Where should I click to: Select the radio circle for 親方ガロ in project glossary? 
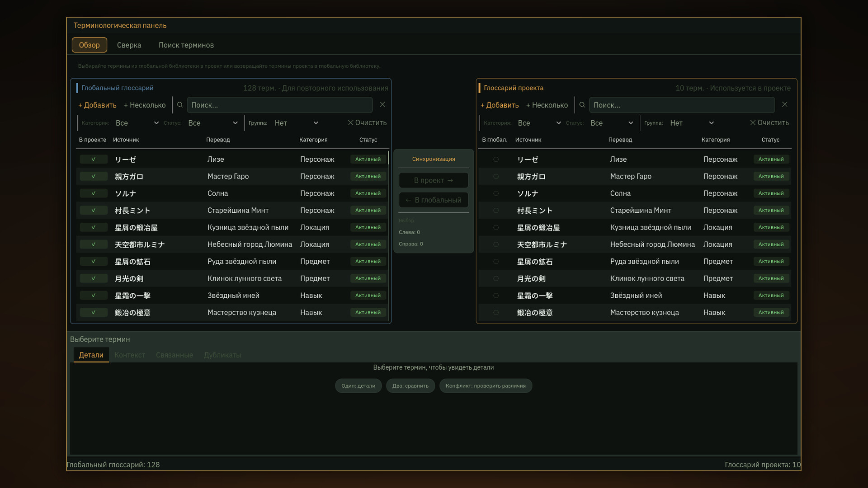click(x=496, y=177)
